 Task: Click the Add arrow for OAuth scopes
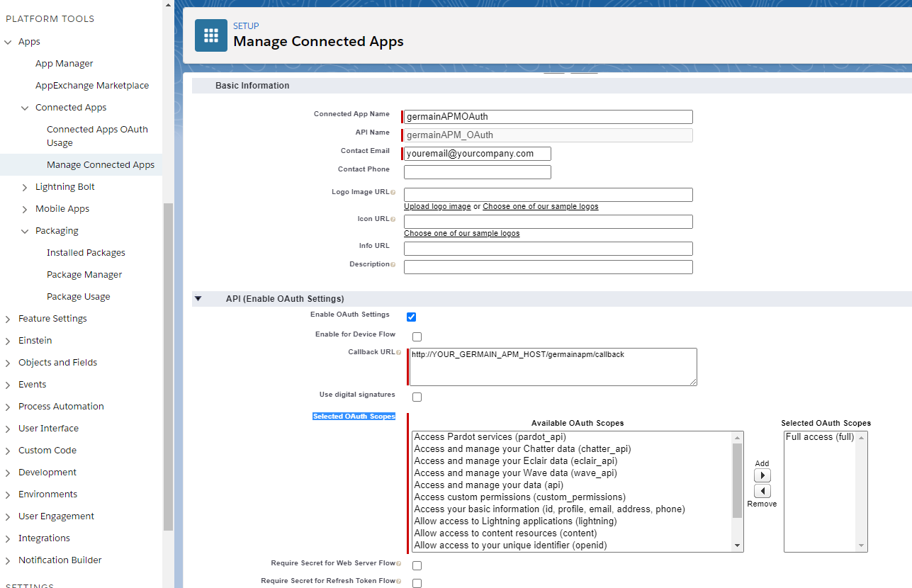pos(762,475)
